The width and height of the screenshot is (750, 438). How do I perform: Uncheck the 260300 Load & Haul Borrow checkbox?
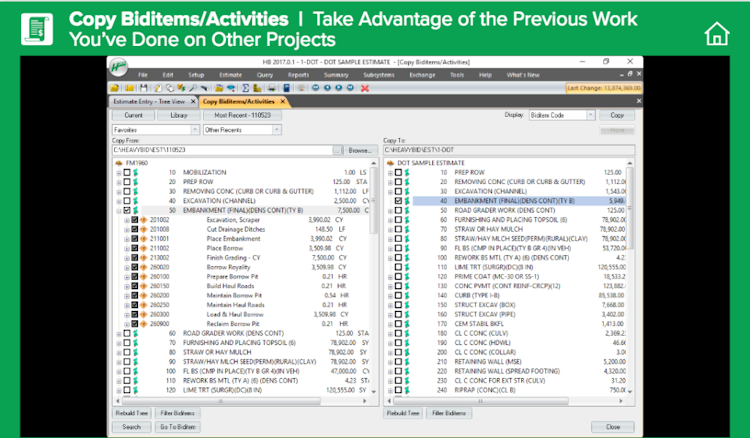click(134, 314)
